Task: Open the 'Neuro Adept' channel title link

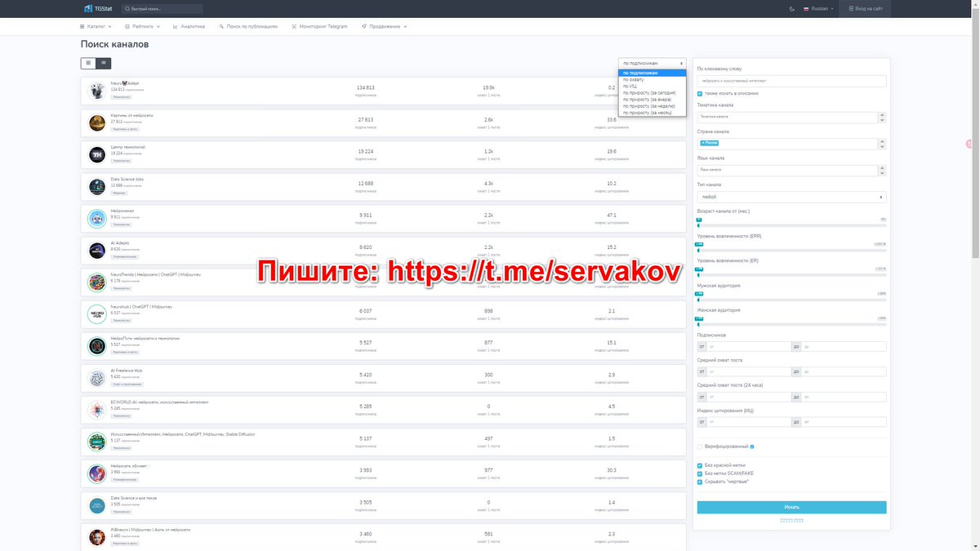Action: [125, 83]
